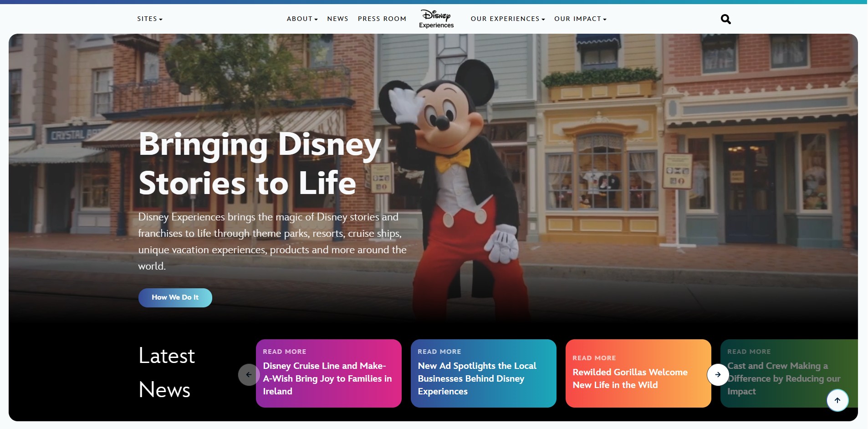The height and width of the screenshot is (429, 868).
Task: Read the New Ad Spotlights Local Businesses story
Action: (x=484, y=373)
